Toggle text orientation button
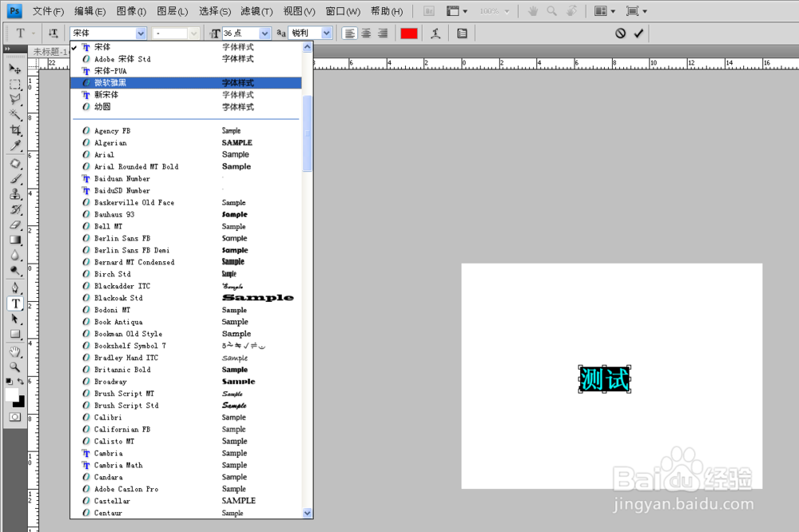 pyautogui.click(x=53, y=33)
